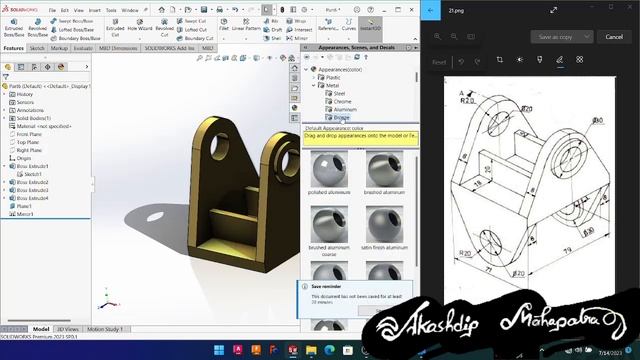Screen dimensions: 640x360
Task: Switch to the Sketch tab
Action: coord(37,48)
